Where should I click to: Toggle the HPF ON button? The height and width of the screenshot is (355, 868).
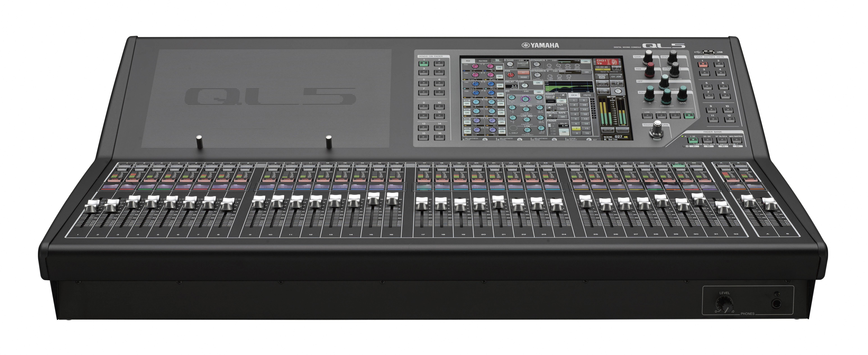coord(538,83)
